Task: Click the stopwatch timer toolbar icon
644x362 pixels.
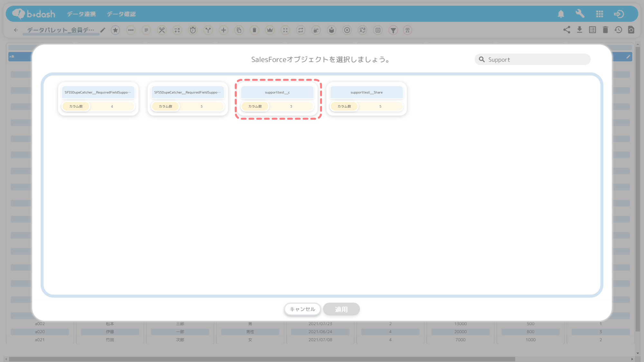Action: click(x=193, y=30)
